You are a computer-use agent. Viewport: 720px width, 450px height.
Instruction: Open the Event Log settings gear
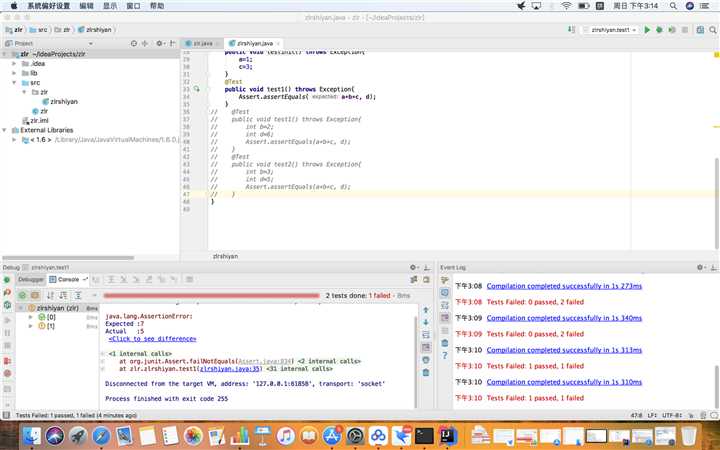click(x=700, y=268)
